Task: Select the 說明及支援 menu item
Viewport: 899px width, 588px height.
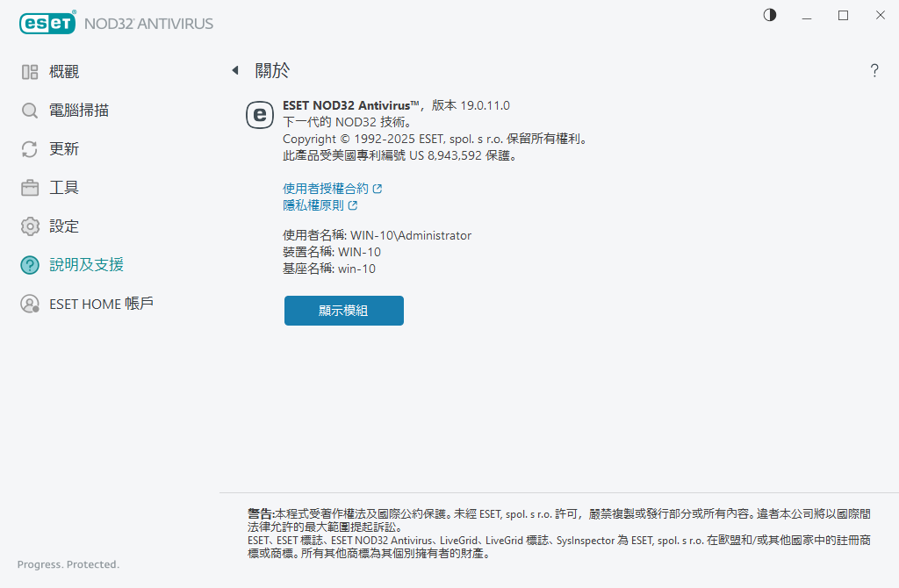Action: pos(86,265)
